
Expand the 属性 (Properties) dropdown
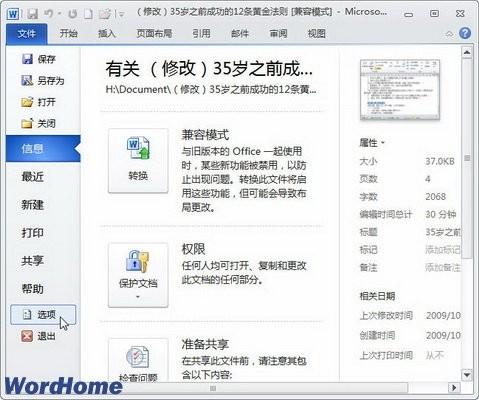click(372, 143)
